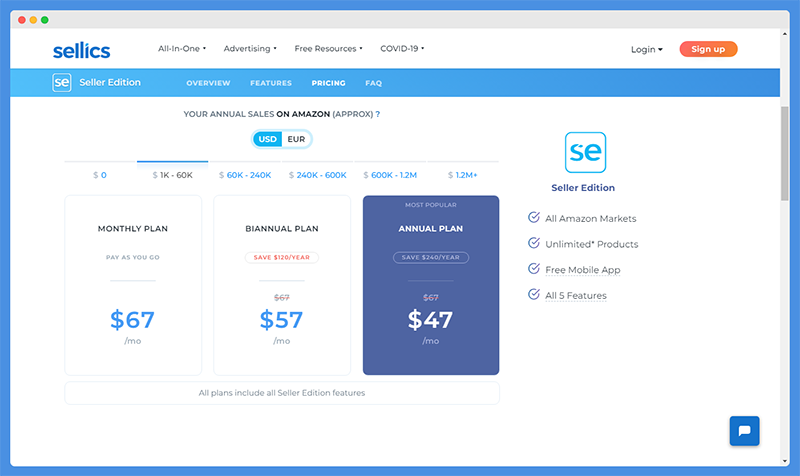
Task: Click the 'PAY AS YOU GO' label
Action: pyautogui.click(x=133, y=258)
